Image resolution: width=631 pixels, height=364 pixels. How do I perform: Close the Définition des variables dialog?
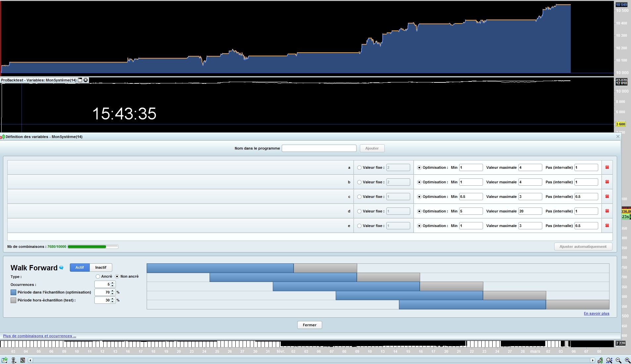click(x=618, y=137)
